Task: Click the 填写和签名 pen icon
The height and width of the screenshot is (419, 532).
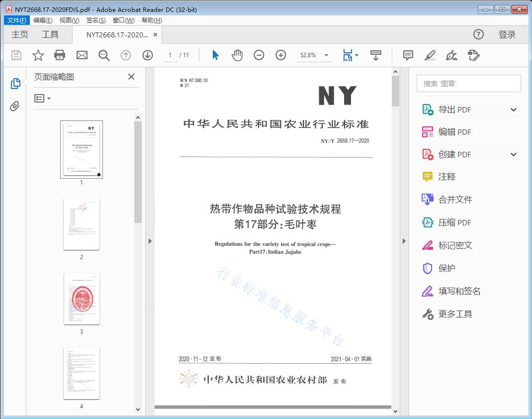Action: point(427,291)
